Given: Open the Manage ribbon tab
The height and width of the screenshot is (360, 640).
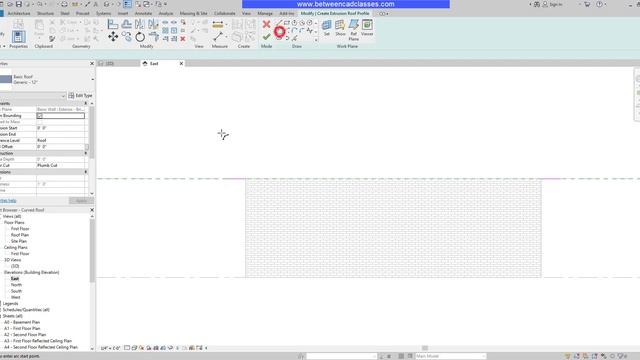Looking at the screenshot, I should click(x=265, y=13).
